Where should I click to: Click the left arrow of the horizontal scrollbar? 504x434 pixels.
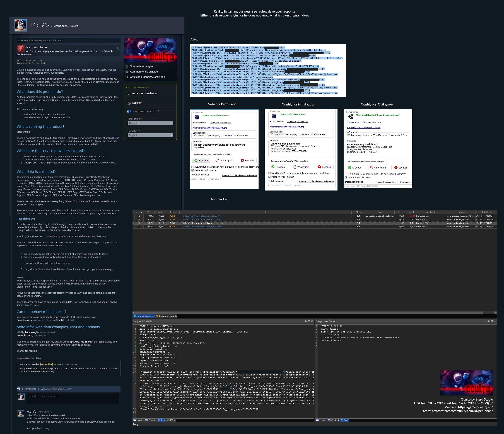tap(134, 313)
